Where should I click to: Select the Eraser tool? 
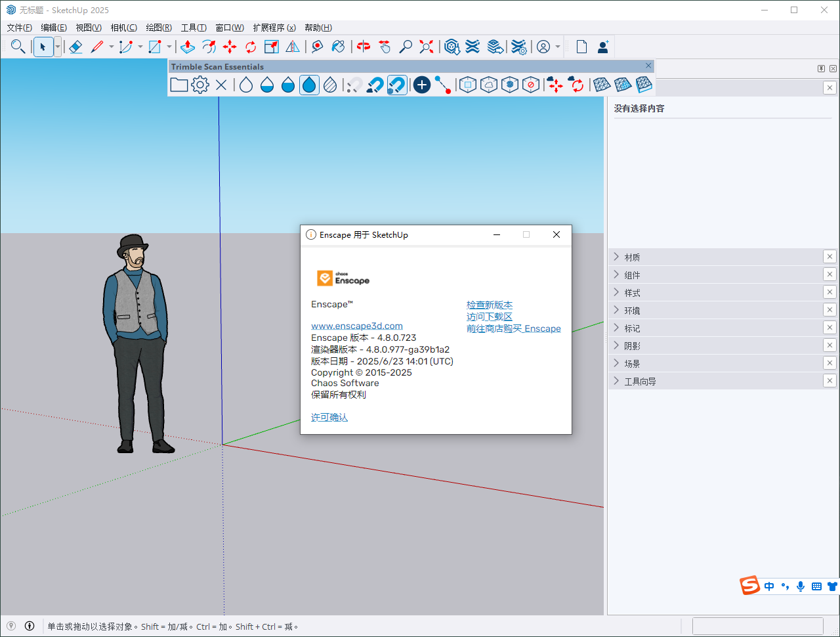[75, 47]
